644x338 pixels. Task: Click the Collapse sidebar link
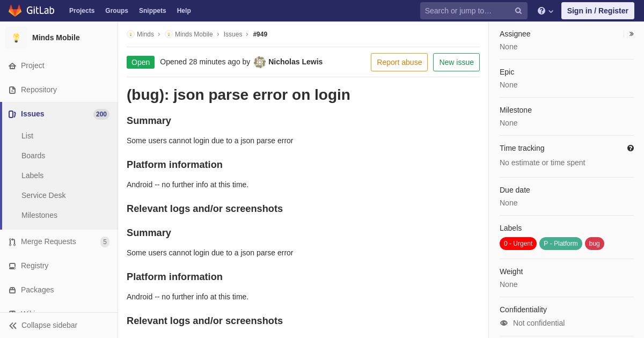pyautogui.click(x=49, y=325)
